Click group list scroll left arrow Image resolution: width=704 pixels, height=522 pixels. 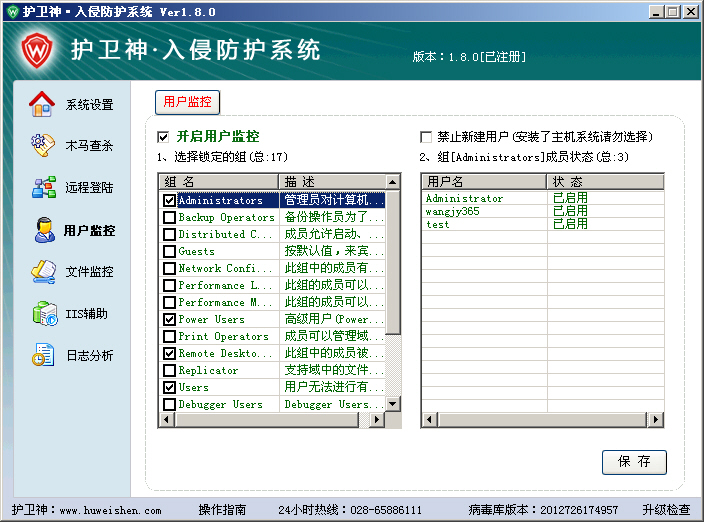click(x=167, y=420)
